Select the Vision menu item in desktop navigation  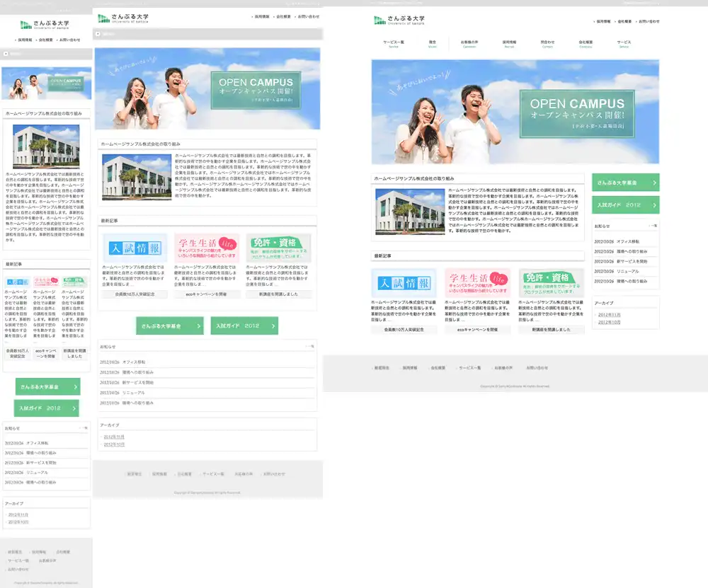click(x=433, y=44)
